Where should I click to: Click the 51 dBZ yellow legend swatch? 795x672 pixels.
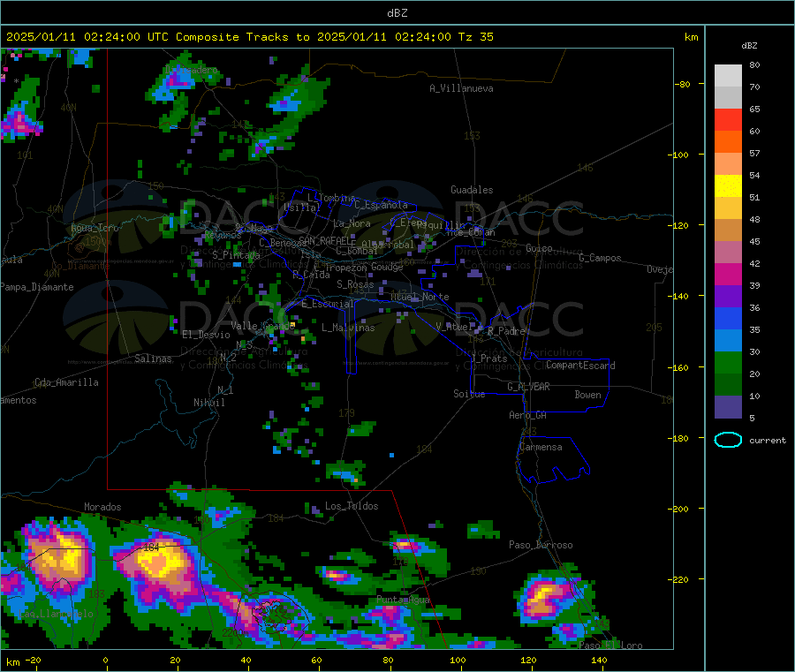pyautogui.click(x=728, y=186)
